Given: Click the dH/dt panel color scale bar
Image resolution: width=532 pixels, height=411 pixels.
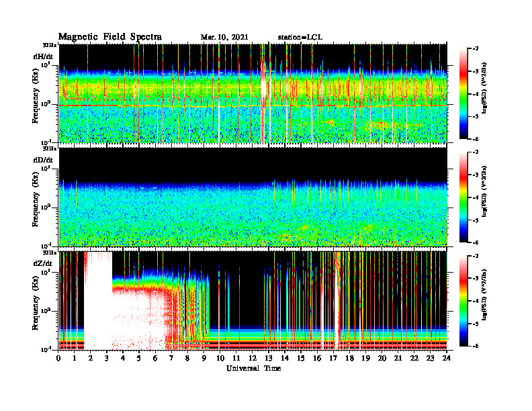Looking at the screenshot, I should click(463, 93).
